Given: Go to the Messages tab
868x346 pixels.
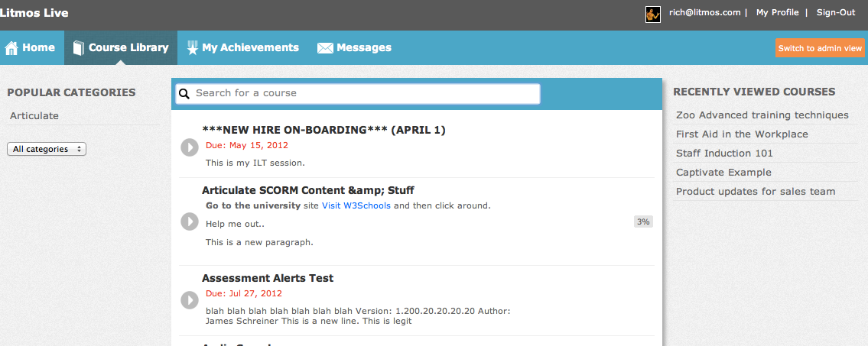Looking at the screenshot, I should pyautogui.click(x=354, y=48).
